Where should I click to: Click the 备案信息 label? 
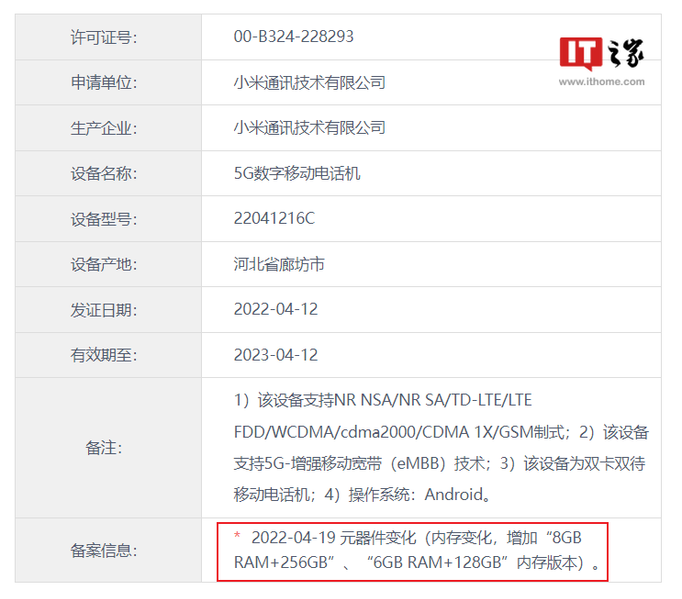[104, 551]
